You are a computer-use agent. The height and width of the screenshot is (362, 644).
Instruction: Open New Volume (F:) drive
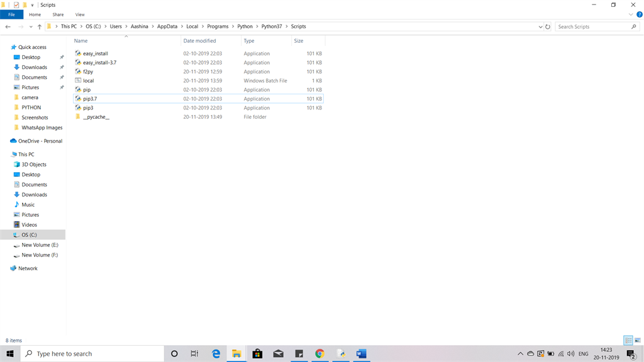point(40,255)
